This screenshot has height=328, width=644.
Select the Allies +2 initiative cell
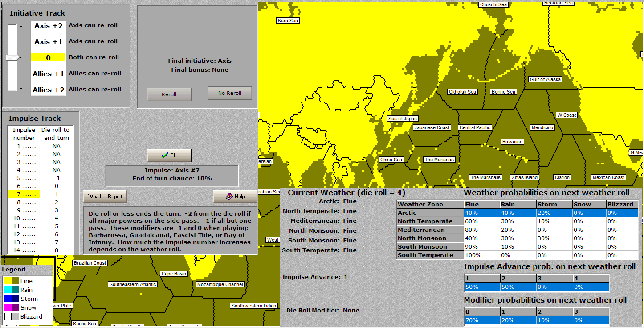tap(49, 90)
